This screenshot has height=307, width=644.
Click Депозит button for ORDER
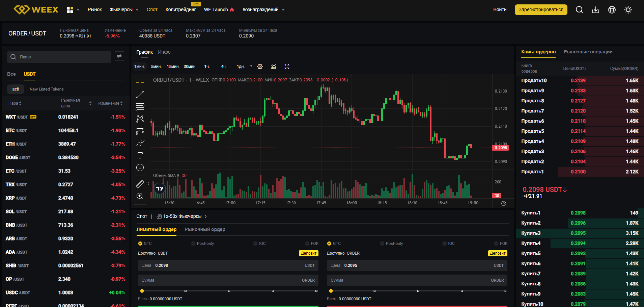(498, 253)
